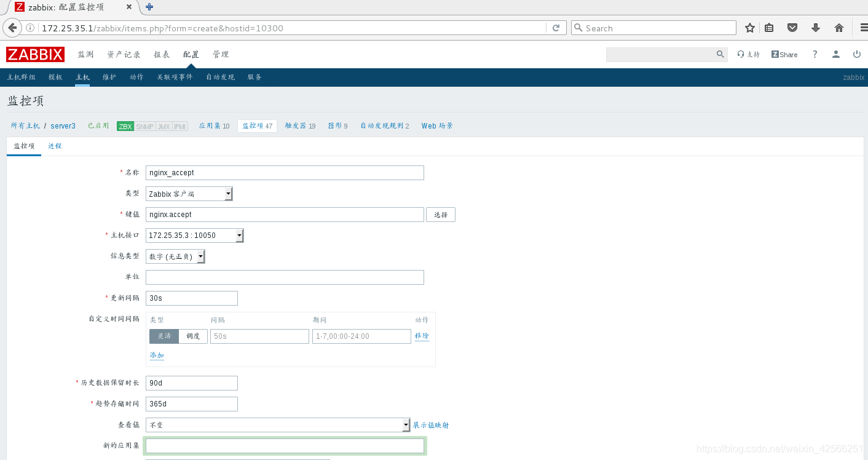Click the JMX availability badge
The image size is (868, 460).
(x=164, y=126)
